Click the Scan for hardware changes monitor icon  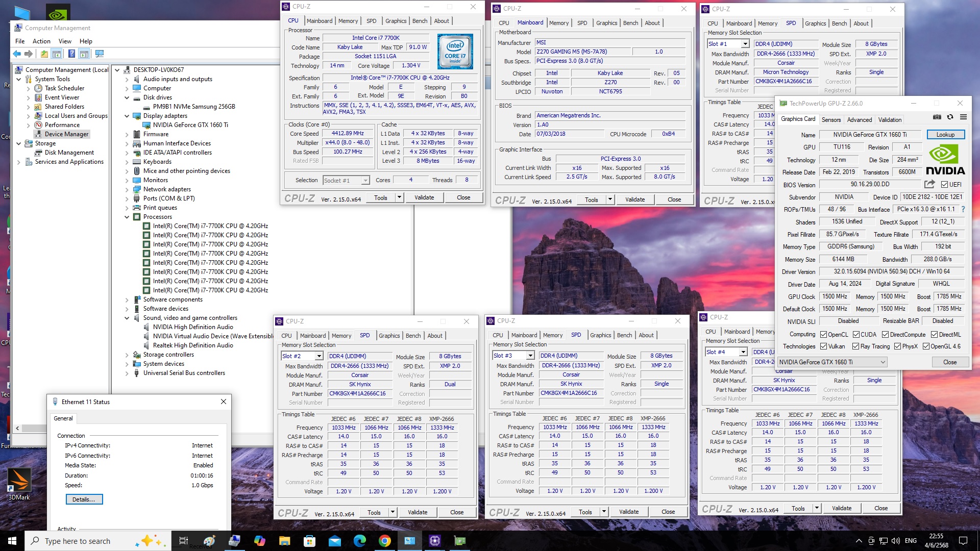[x=100, y=54]
